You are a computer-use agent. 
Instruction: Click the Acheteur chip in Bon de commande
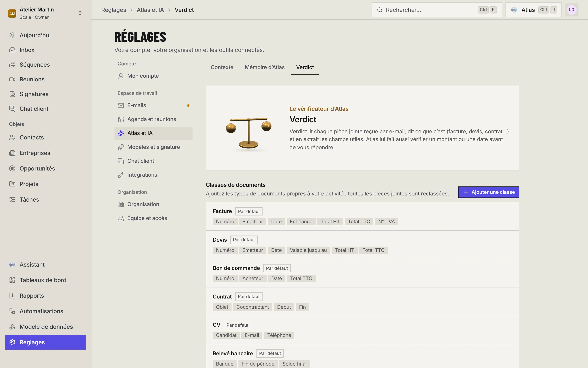coord(253,278)
